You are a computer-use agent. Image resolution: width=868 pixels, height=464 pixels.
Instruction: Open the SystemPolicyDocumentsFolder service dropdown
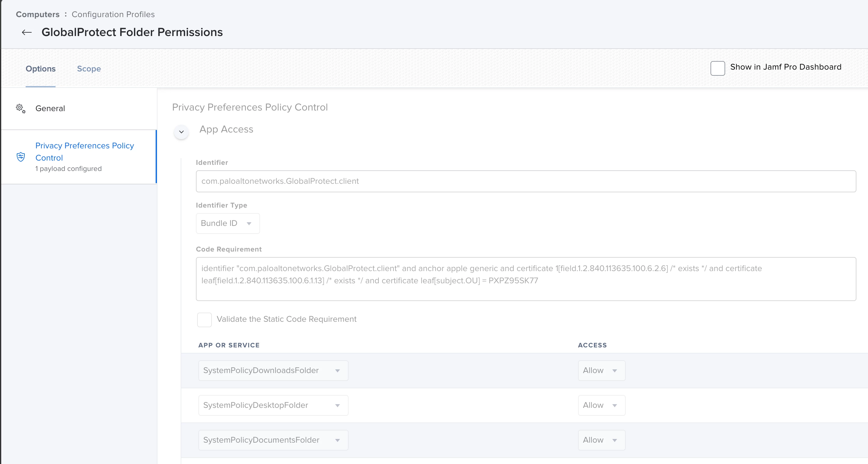click(273, 440)
